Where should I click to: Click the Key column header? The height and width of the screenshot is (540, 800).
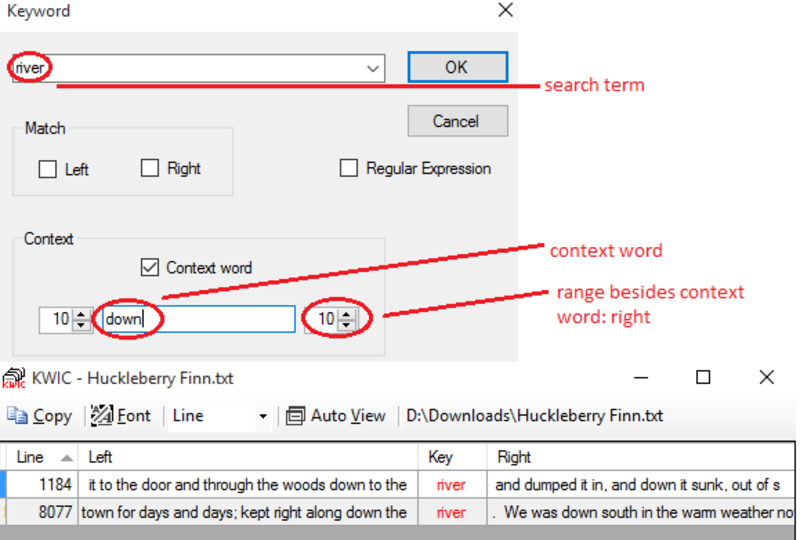click(x=441, y=457)
